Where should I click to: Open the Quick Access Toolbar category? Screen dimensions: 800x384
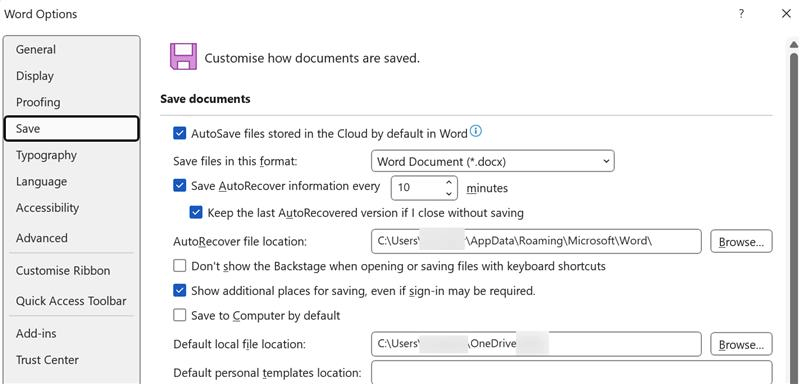point(71,301)
